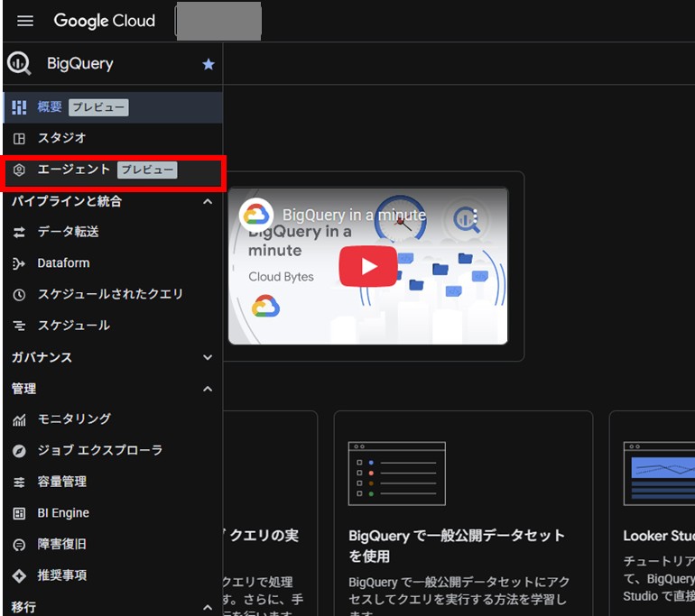Viewport: 695px width, 616px height.
Task: Open the 概要 overview page
Action: click(x=113, y=107)
